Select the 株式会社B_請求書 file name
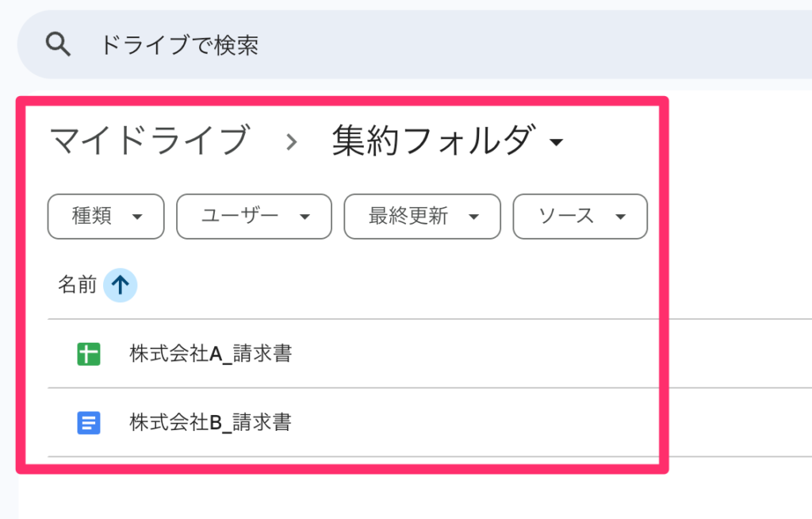 tap(210, 423)
